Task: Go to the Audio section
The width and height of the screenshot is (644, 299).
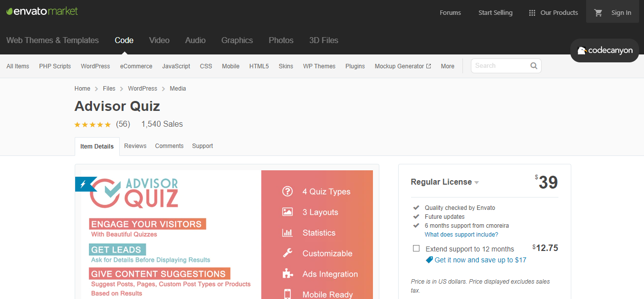Action: coord(195,41)
